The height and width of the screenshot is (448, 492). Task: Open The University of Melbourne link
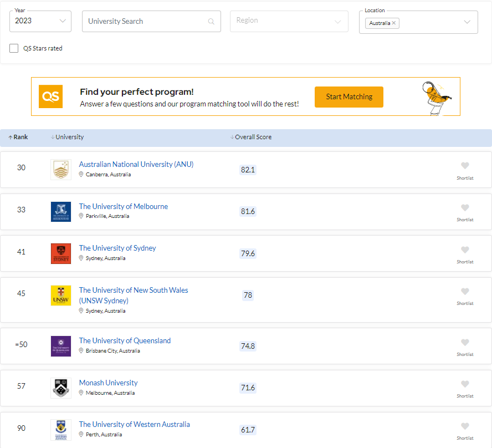click(x=123, y=206)
